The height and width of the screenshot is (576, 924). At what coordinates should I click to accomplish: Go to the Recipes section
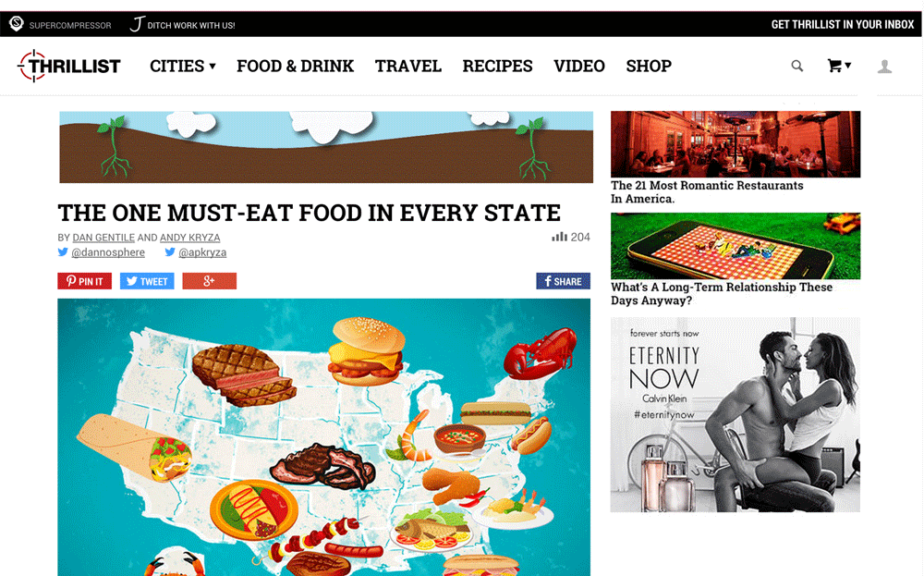tap(497, 66)
